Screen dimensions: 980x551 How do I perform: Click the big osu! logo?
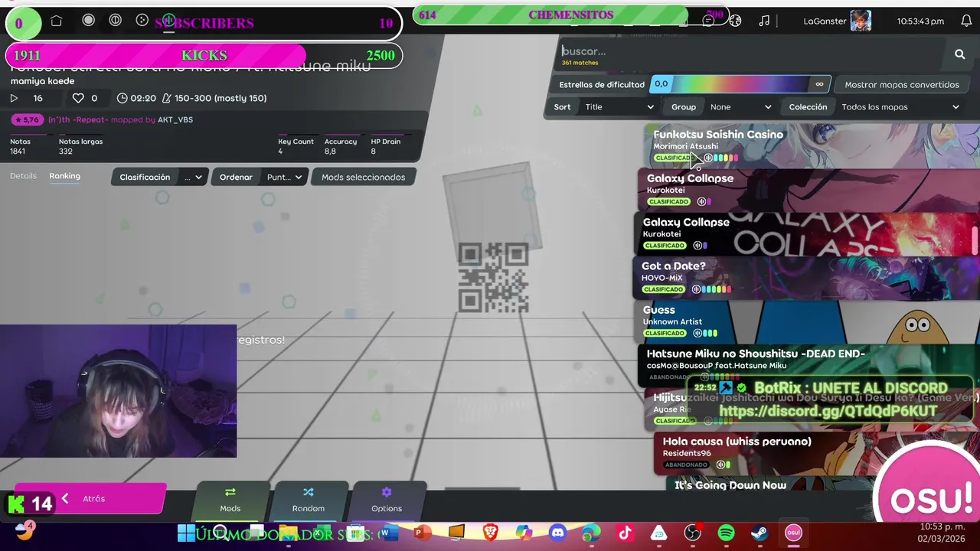tap(930, 497)
